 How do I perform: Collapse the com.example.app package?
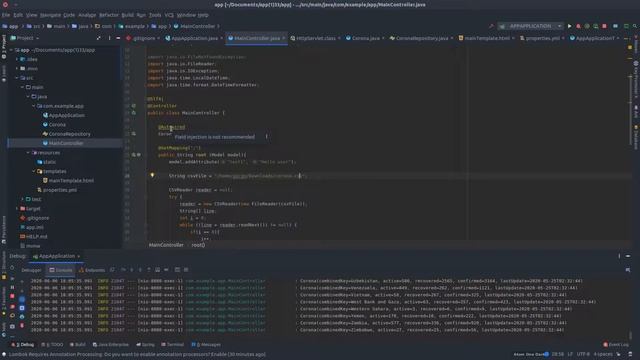click(34, 106)
